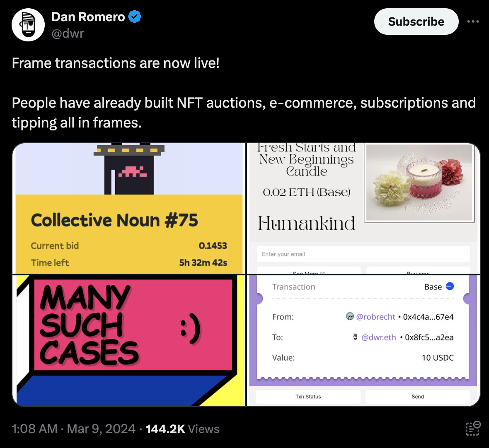
Task: Click the blue verified badge beside Dan Romero
Action: pos(133,16)
